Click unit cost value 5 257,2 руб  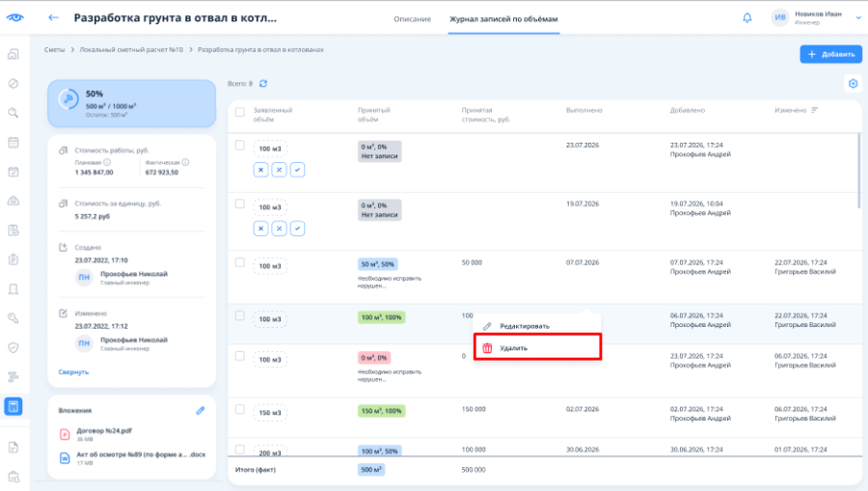click(x=93, y=216)
